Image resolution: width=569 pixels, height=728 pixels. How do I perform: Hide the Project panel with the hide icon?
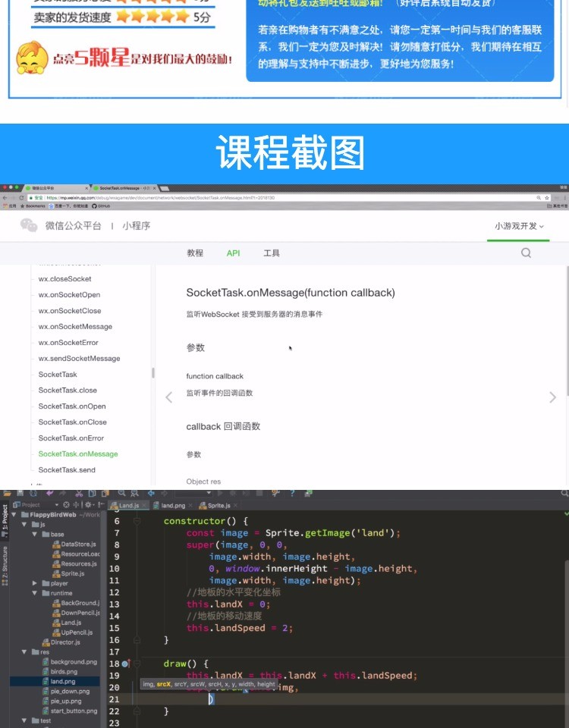101,505
